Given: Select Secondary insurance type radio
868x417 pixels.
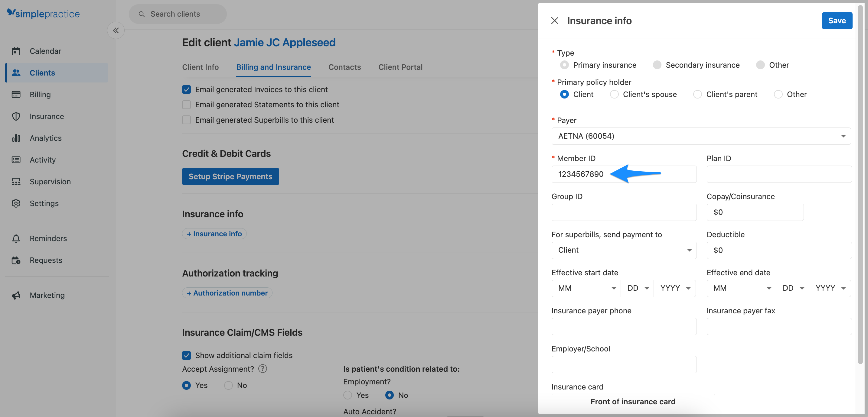Looking at the screenshot, I should tap(657, 65).
